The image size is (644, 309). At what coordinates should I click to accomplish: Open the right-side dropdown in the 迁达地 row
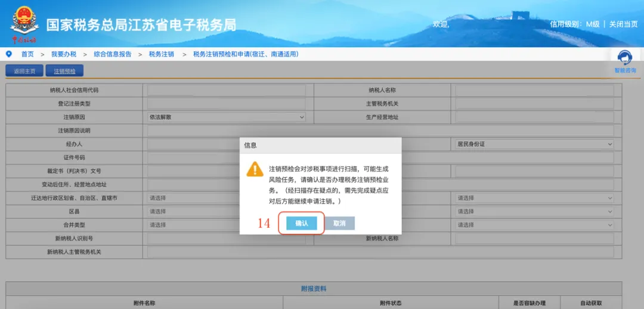tap(534, 198)
